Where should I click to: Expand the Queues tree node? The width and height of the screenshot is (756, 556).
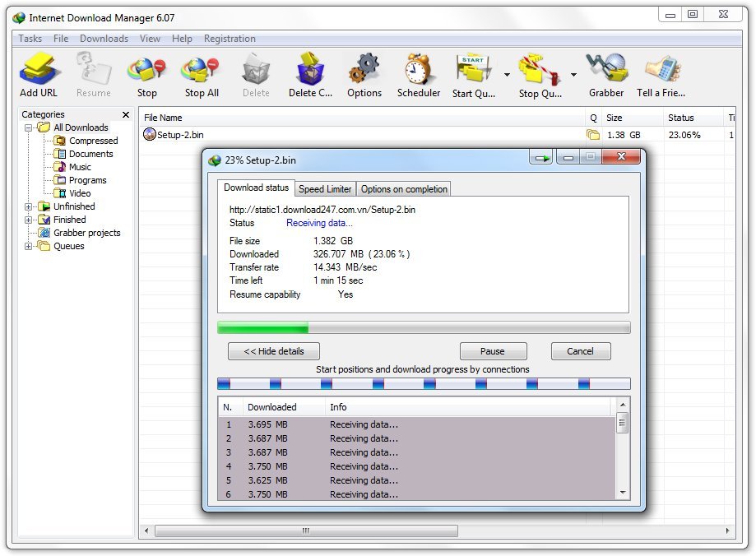(29, 246)
